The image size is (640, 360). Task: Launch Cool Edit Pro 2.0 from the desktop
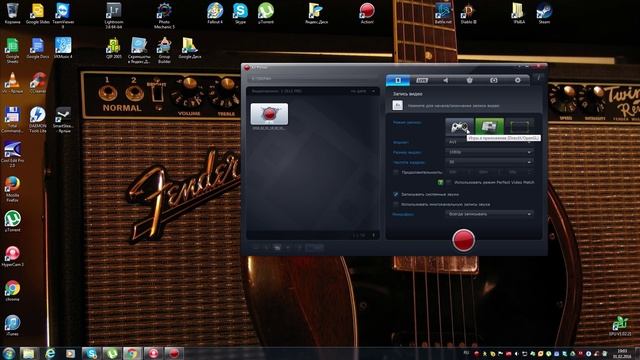(x=12, y=154)
